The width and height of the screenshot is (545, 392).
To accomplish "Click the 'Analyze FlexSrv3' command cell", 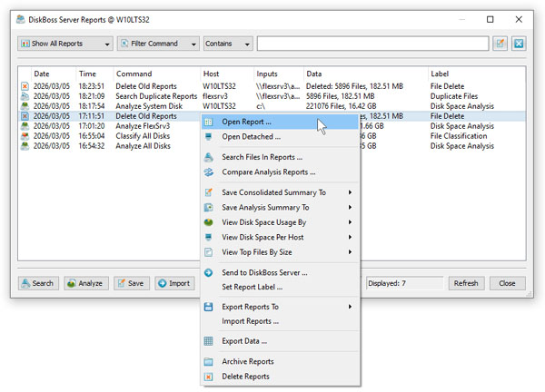I will (143, 126).
